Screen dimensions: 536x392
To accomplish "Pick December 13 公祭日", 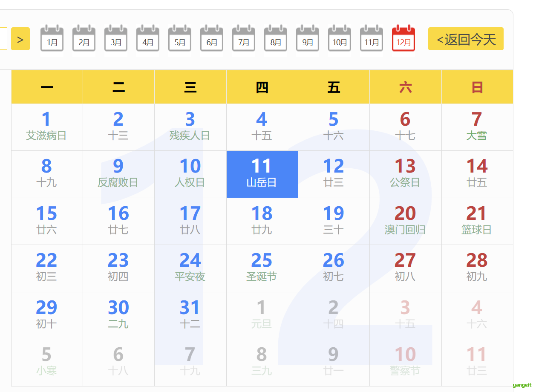I will tap(405, 174).
